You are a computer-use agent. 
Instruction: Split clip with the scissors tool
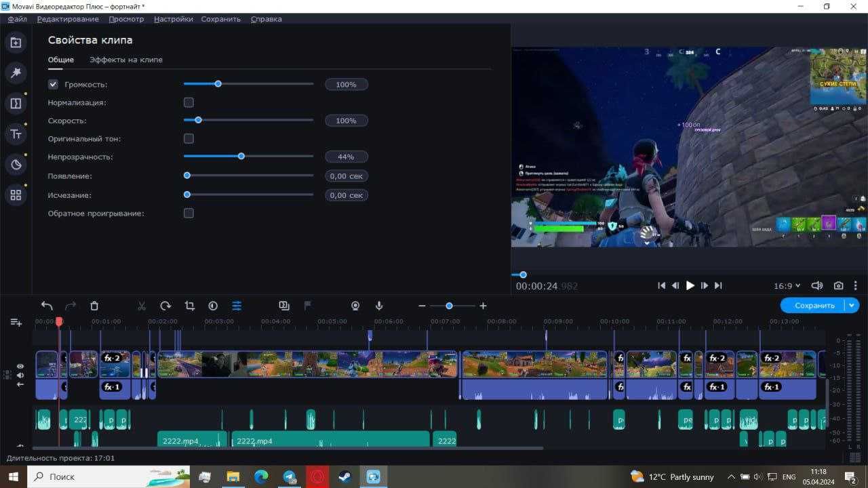click(x=142, y=306)
